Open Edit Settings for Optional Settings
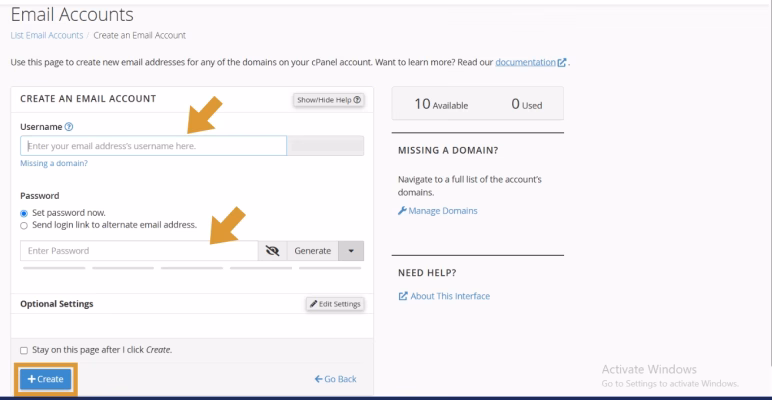772x400 pixels. pos(335,303)
